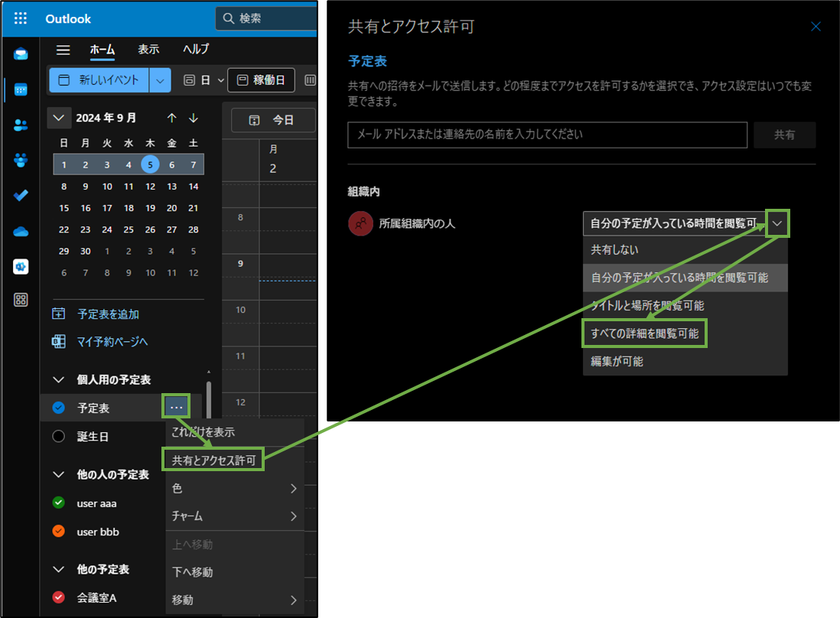Open the app launcher waffle icon
The height and width of the screenshot is (618, 840).
[x=20, y=18]
